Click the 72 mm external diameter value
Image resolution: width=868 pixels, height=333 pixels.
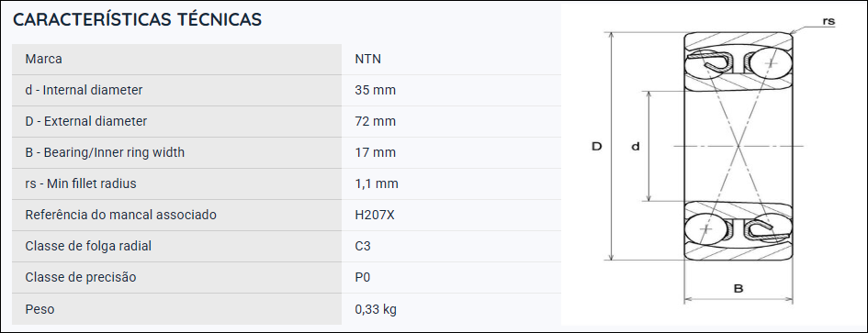(x=376, y=121)
